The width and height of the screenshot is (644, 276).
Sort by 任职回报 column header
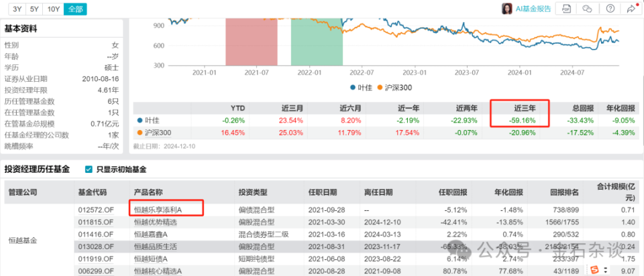point(453,192)
